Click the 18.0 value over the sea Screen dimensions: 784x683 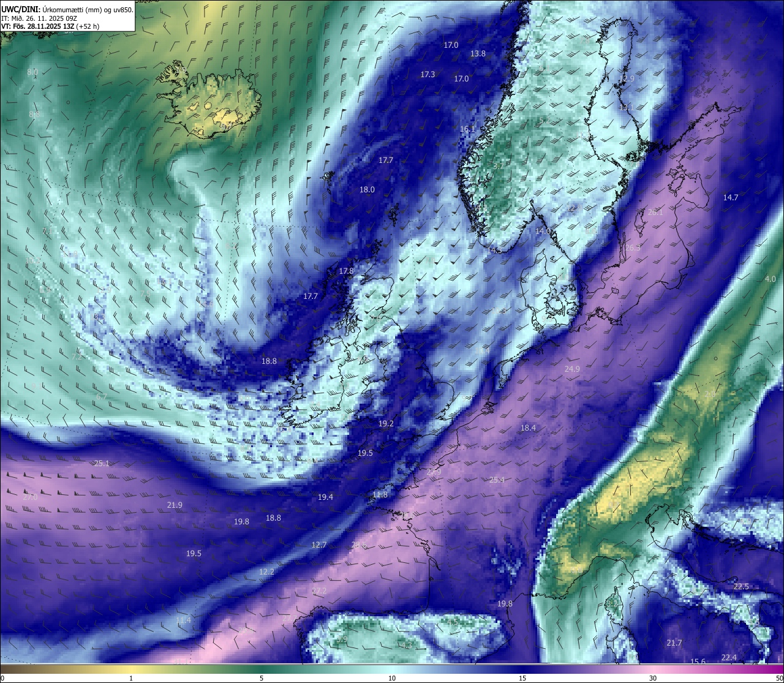(x=367, y=190)
